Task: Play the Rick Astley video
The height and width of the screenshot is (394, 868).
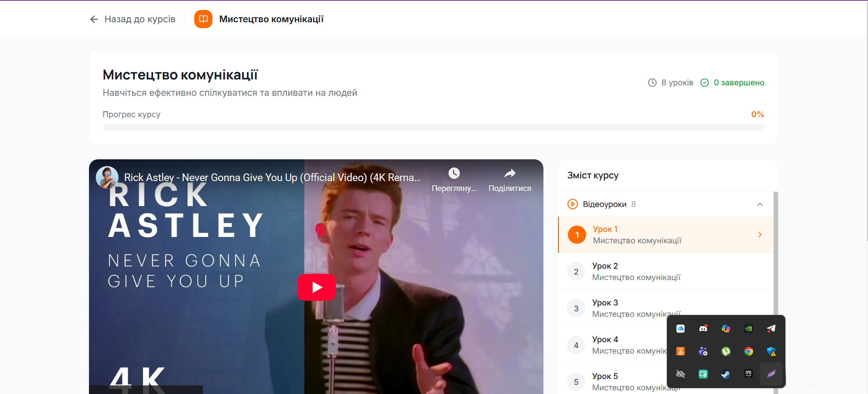Action: (316, 287)
